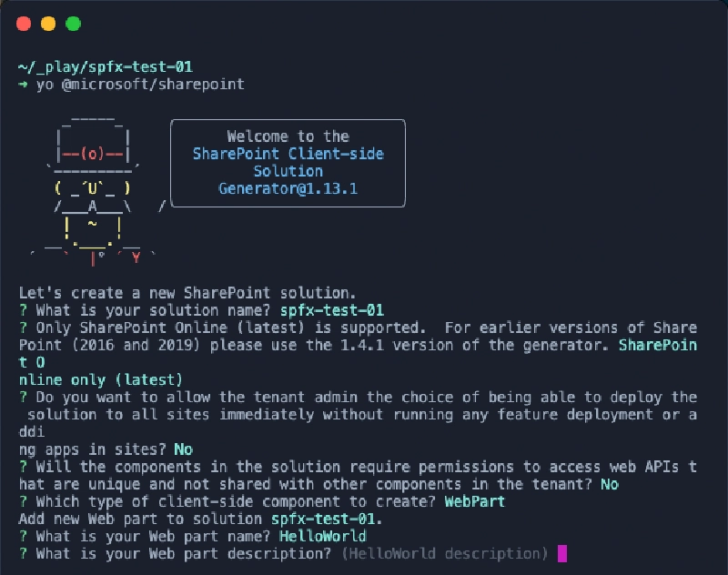Click the solution name answer spfx-test-01
Viewport: 728px width, 575px height.
point(339,309)
